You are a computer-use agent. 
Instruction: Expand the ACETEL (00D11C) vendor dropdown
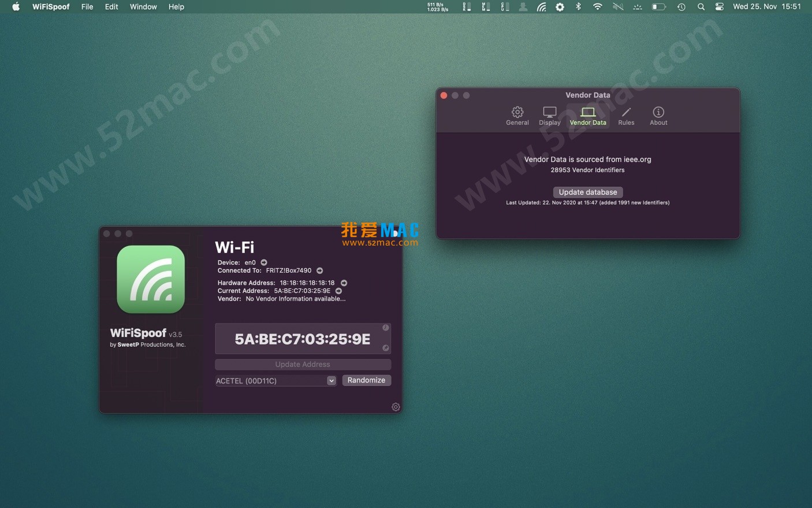pyautogui.click(x=331, y=380)
